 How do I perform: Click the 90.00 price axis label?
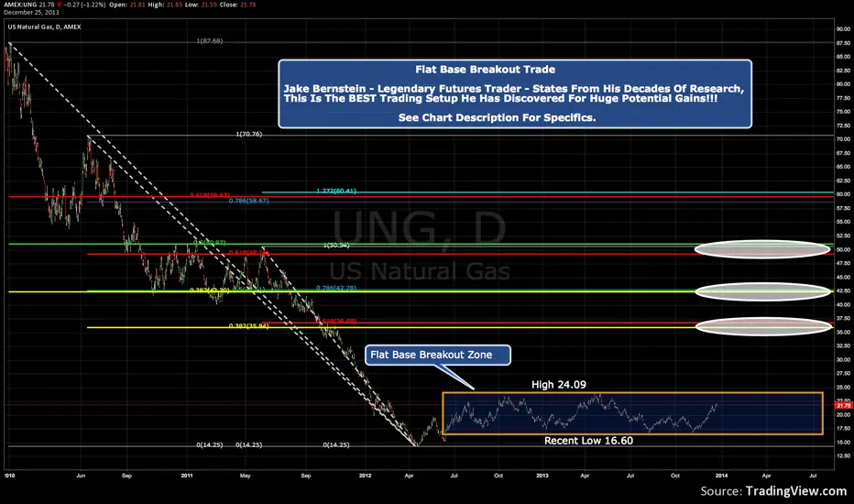click(x=843, y=29)
